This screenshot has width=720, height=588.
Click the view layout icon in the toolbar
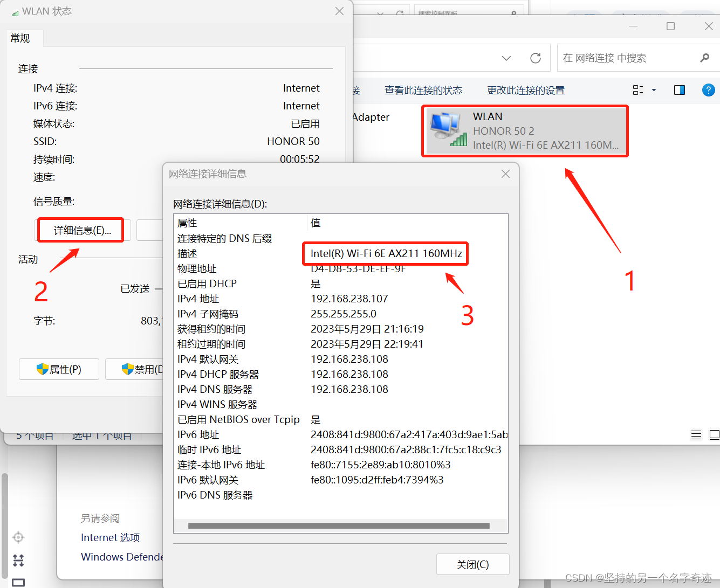[638, 90]
